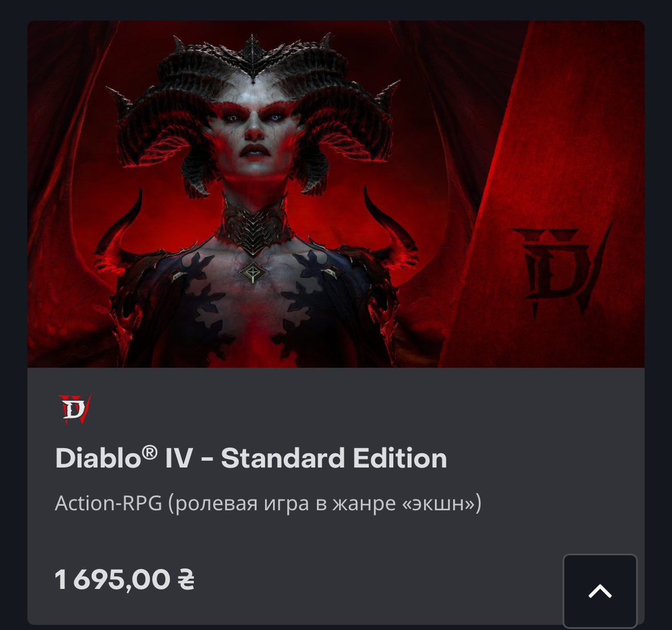Click the hryvnia currency symbol

point(186,579)
